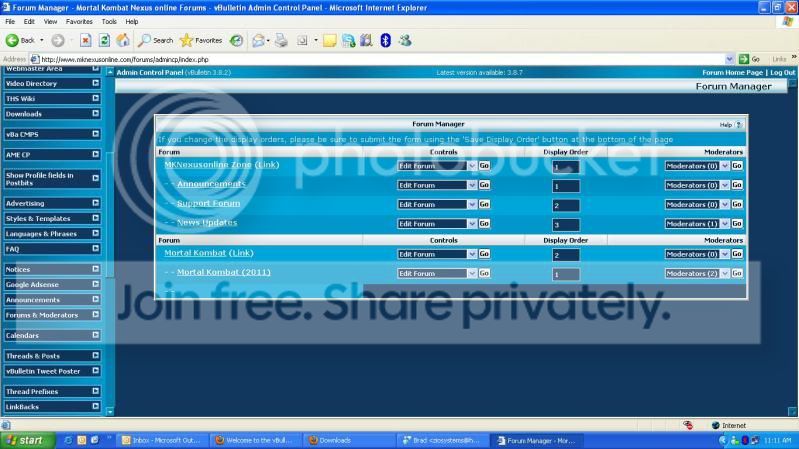Open the address bar dropdown arrow
The width and height of the screenshot is (799, 449).
pos(729,59)
